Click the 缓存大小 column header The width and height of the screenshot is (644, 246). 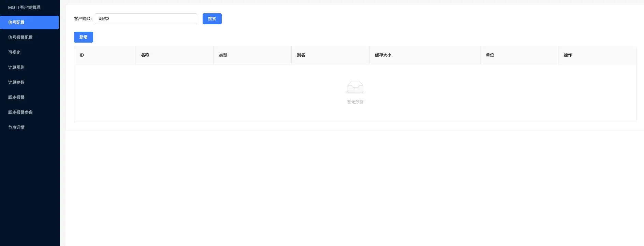pyautogui.click(x=425, y=55)
